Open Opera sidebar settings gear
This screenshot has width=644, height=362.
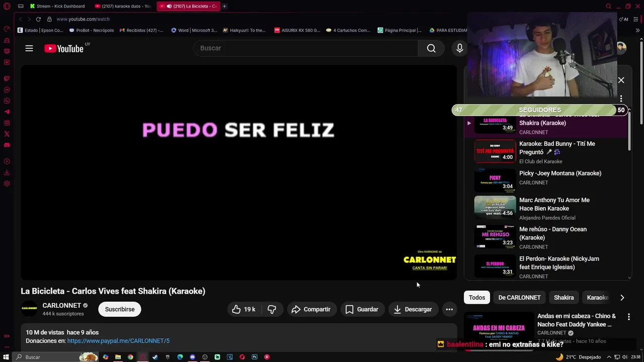click(x=7, y=184)
